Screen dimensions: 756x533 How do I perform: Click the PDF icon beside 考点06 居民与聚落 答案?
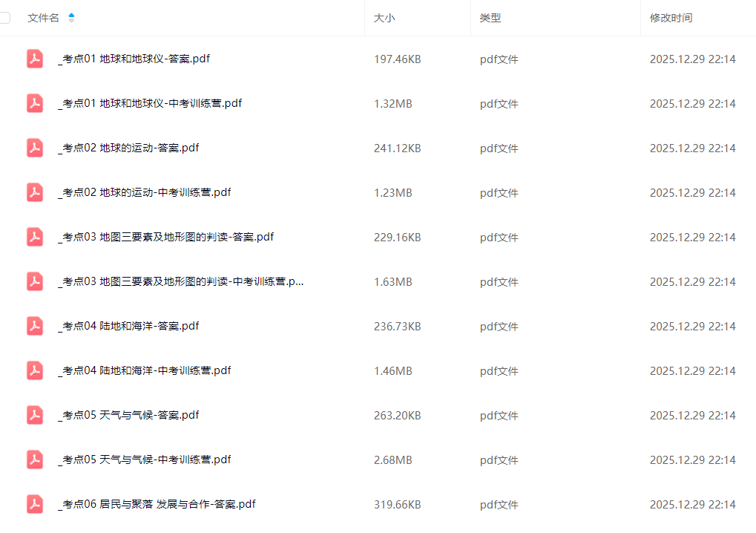(x=35, y=504)
